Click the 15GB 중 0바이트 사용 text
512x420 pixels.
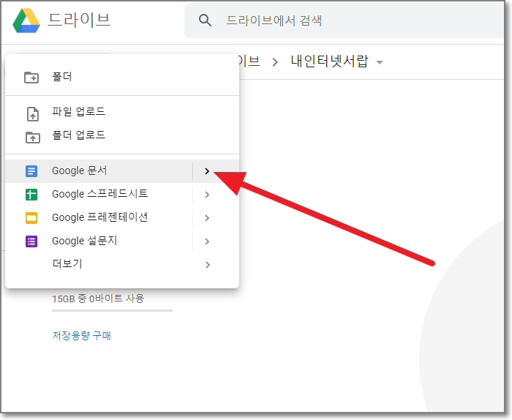coord(98,299)
